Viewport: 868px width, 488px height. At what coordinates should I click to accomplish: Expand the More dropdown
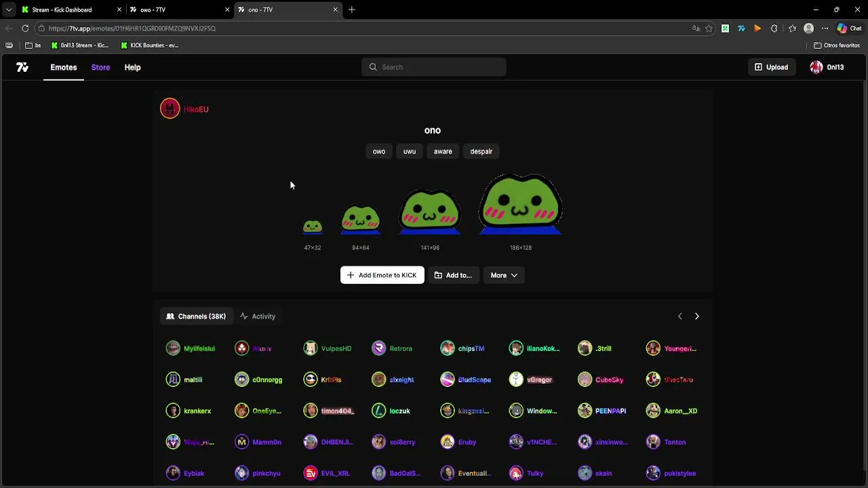(x=504, y=275)
